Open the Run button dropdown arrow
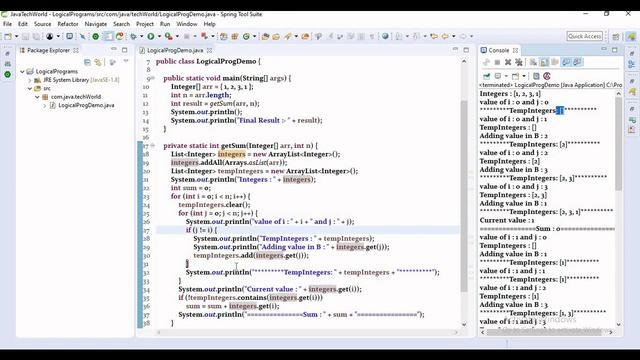This screenshot has height=360, width=640. 159,36
